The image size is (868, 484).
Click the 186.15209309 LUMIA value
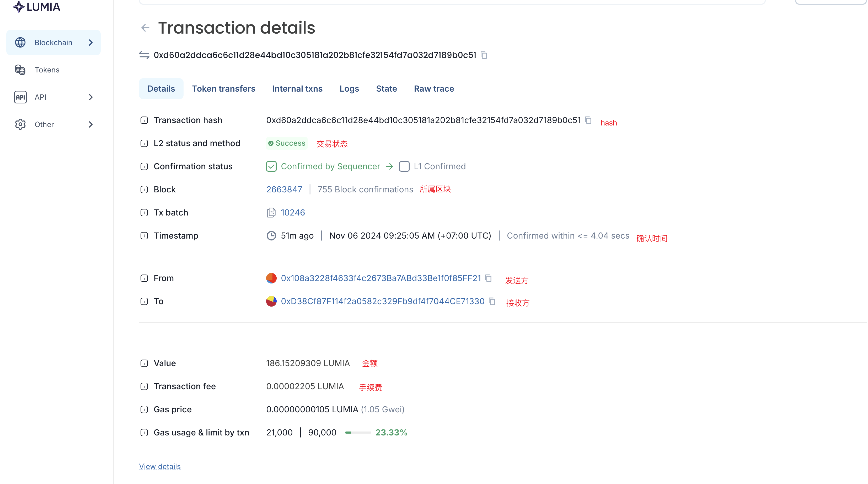308,363
